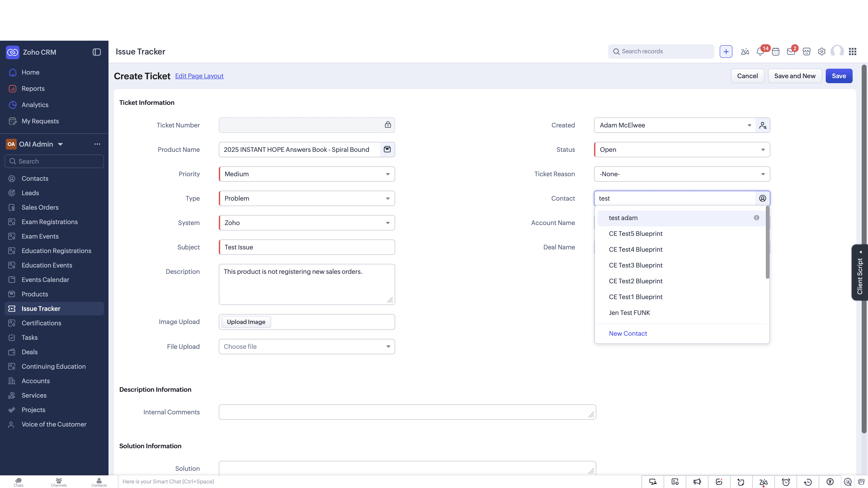This screenshot has width=868, height=488.
Task: Click the info icon on test adam row
Action: (x=757, y=218)
